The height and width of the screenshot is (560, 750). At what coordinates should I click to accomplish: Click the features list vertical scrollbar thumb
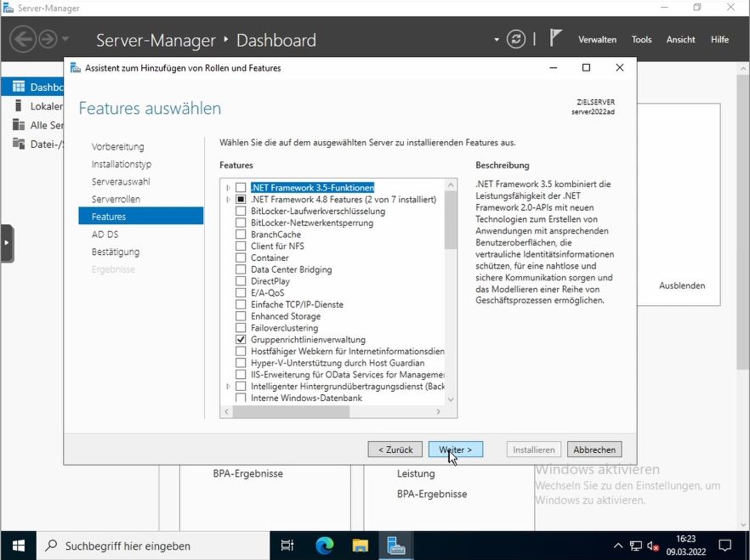click(450, 220)
